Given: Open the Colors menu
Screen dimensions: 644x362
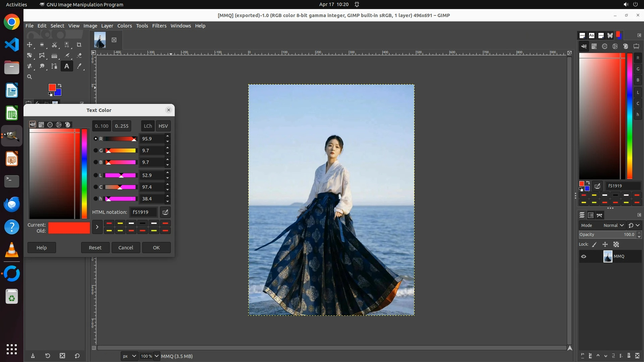Looking at the screenshot, I should 124,26.
